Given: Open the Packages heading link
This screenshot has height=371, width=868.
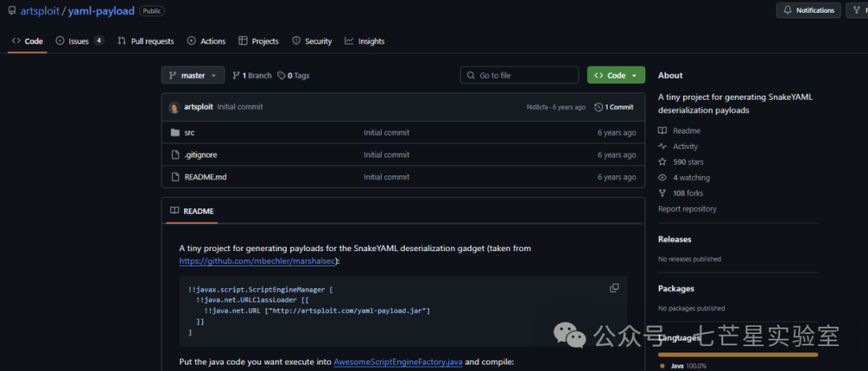Looking at the screenshot, I should [676, 288].
